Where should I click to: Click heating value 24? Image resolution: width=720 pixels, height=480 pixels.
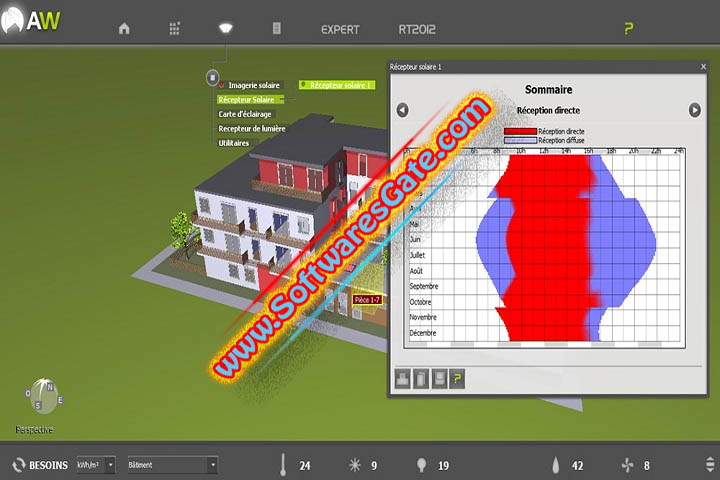pyautogui.click(x=305, y=466)
